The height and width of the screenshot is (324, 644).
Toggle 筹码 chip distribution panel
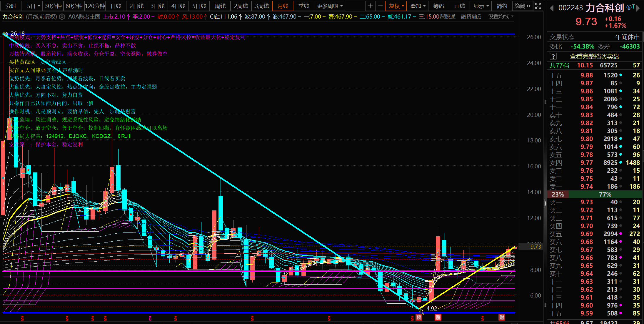click(x=438, y=6)
